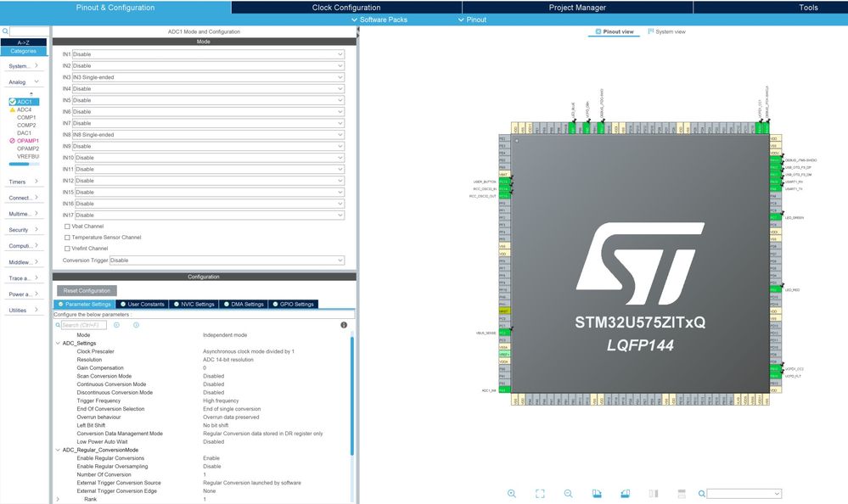The image size is (848, 504).
Task: Click the Reset Configuration button
Action: coord(87,291)
